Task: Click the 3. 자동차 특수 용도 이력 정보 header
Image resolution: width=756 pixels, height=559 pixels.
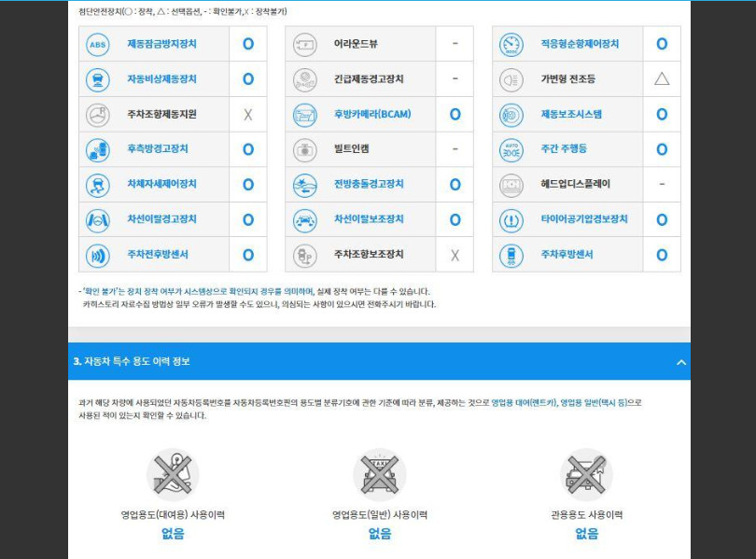Action: [x=379, y=361]
